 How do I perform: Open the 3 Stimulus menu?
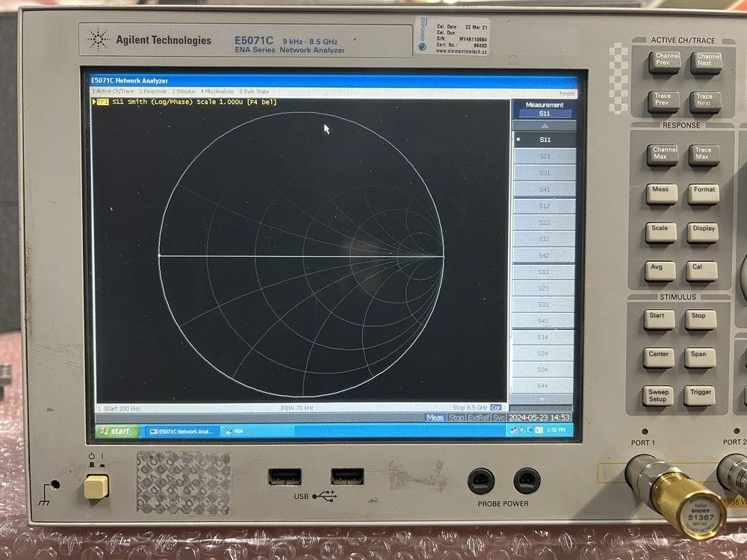click(184, 91)
